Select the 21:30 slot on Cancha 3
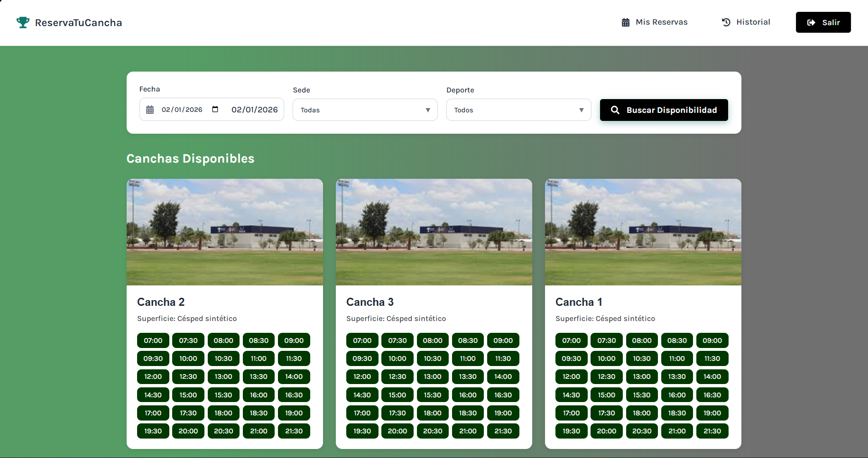868x458 pixels. [x=503, y=431]
